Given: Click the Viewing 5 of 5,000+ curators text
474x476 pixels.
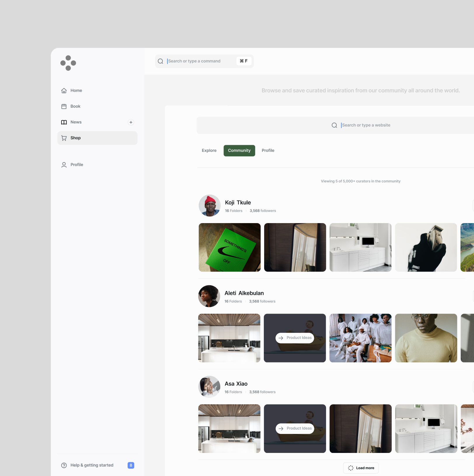Looking at the screenshot, I should coord(360,181).
